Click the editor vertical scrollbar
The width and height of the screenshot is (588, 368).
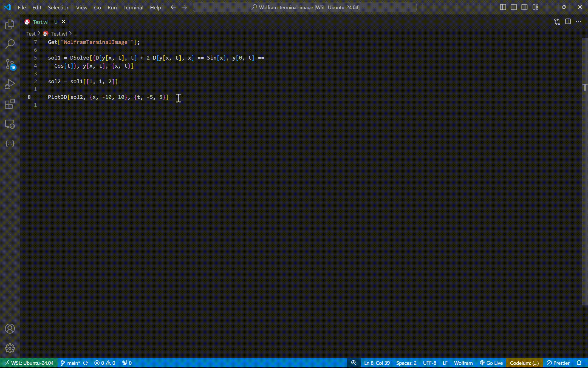coord(585,172)
